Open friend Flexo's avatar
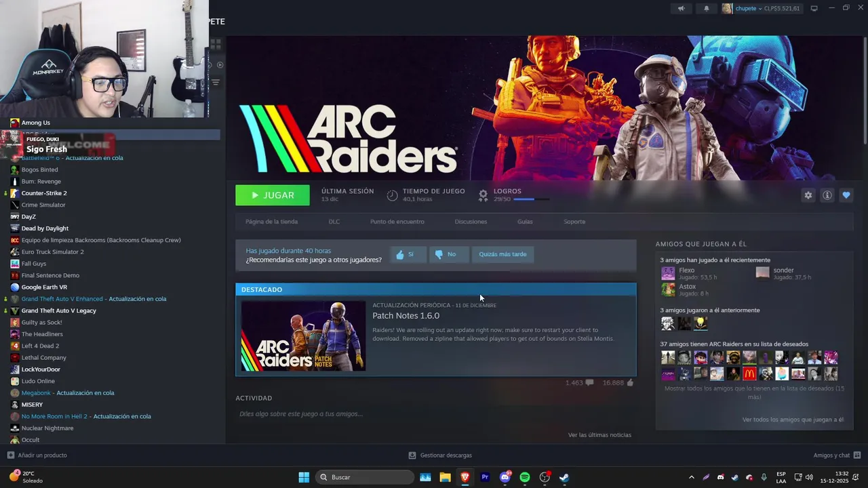The width and height of the screenshot is (868, 488). 668,273
